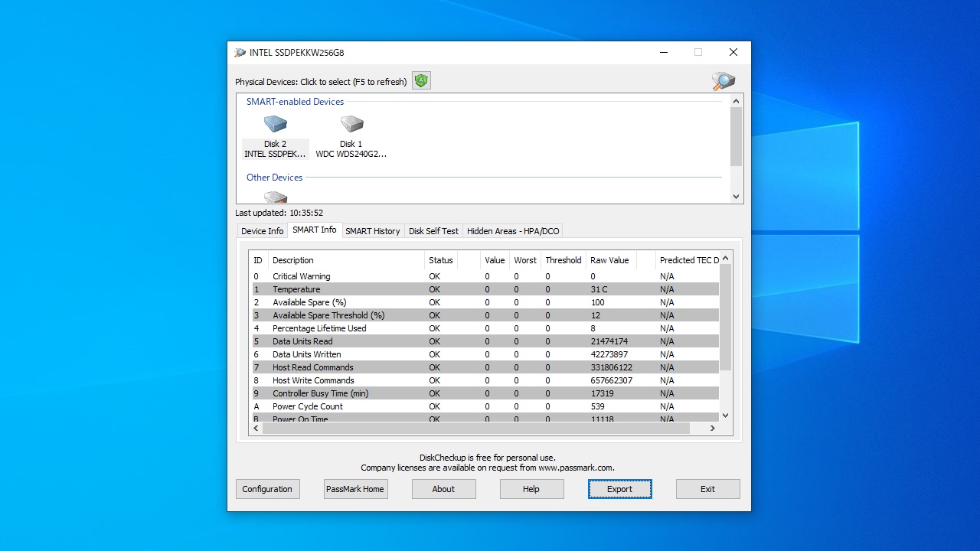Click the green refresh devices icon
Image resolution: width=980 pixels, height=551 pixels.
pyautogui.click(x=421, y=80)
